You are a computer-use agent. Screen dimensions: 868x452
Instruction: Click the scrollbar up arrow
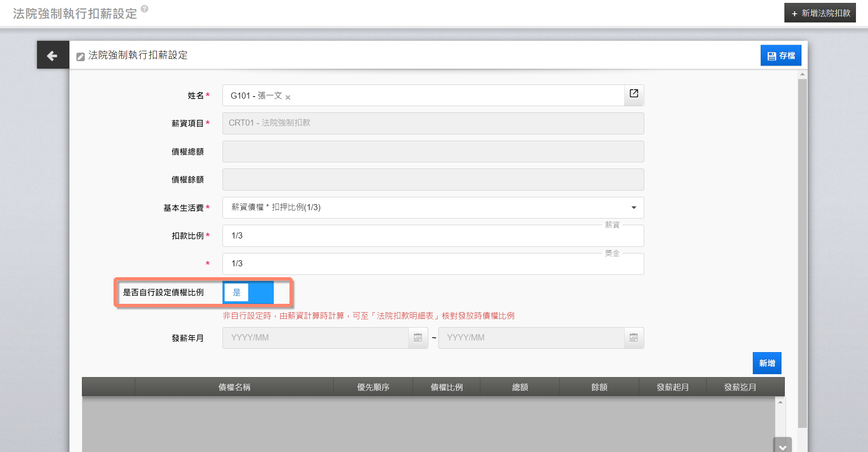802,75
